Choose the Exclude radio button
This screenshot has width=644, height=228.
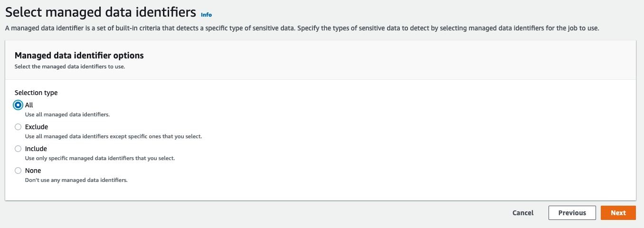[x=18, y=127]
